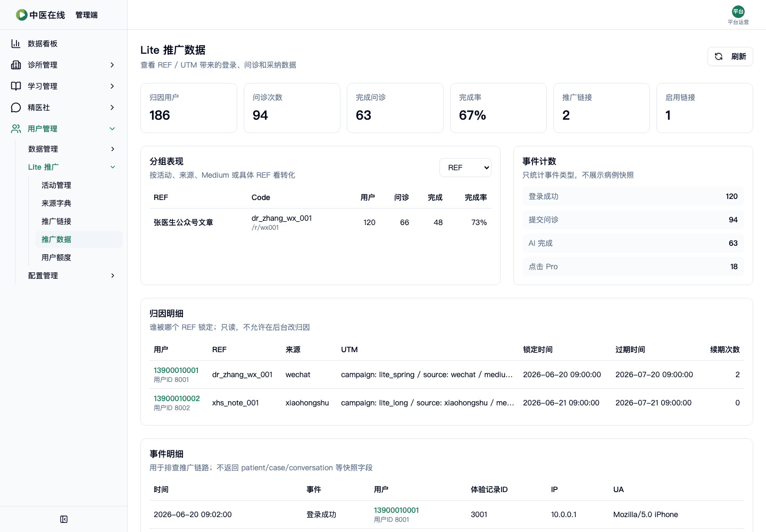Click the 体验记录ID 3001 cell

coord(479,514)
